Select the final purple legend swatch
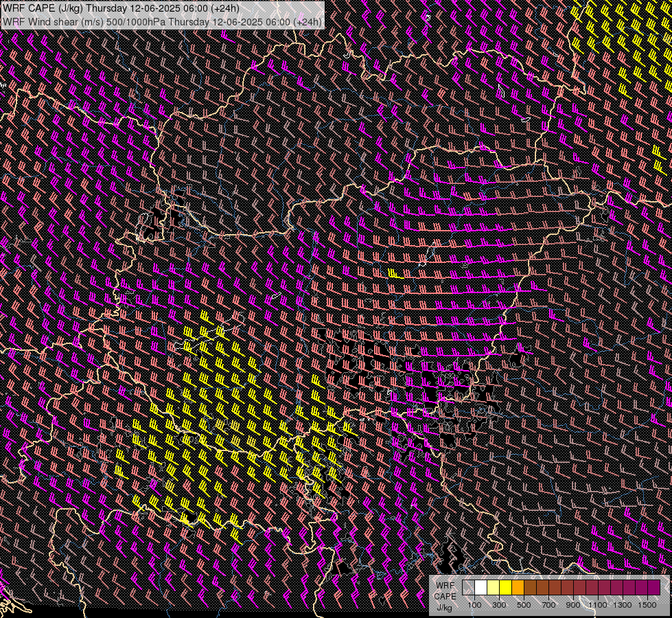The height and width of the screenshot is (618, 672). pos(653,588)
